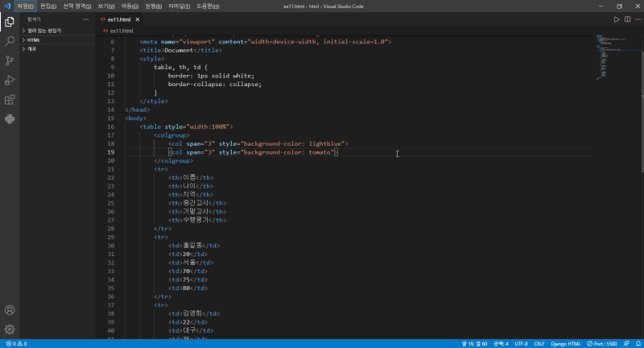The width and height of the screenshot is (644, 348).
Task: Click the <td>홍길동</td> line
Action: click(x=194, y=246)
